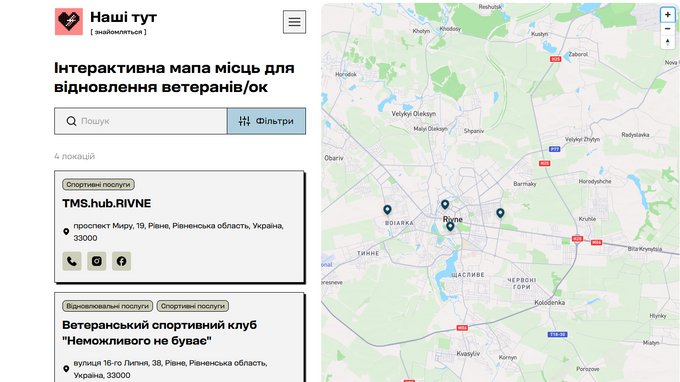680x382 pixels.
Task: Click the Відновлювальні послуги tag
Action: tap(108, 306)
